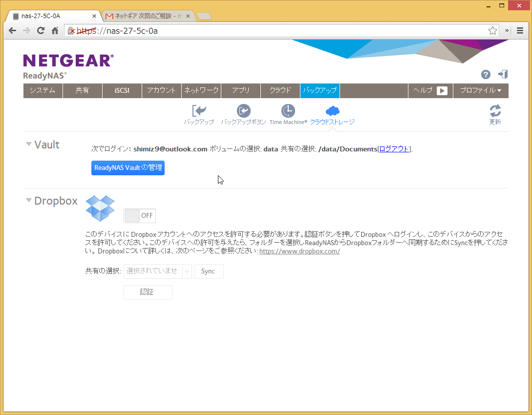Collapse the Dropbox section triangle
The image size is (532, 415).
[29, 200]
